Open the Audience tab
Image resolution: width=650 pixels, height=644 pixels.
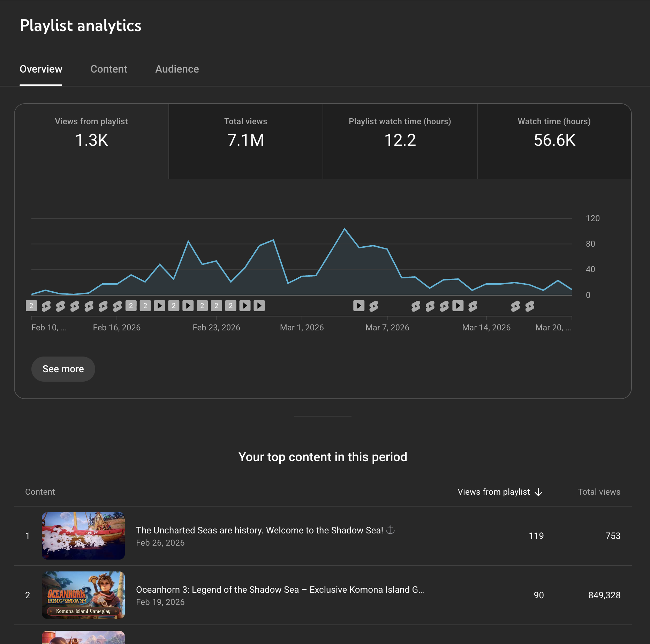[x=177, y=69]
